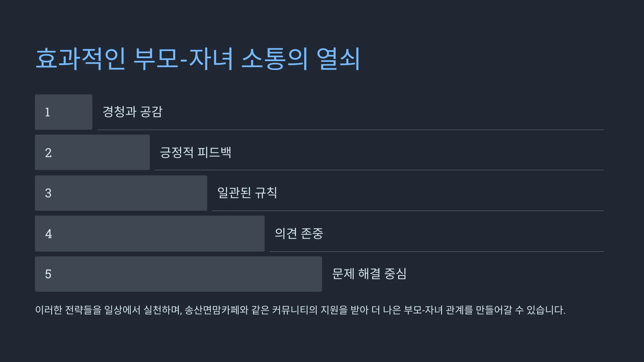The height and width of the screenshot is (362, 644).
Task: Click the footer paragraph starting with 이러한 전략들을
Action: tap(300, 310)
